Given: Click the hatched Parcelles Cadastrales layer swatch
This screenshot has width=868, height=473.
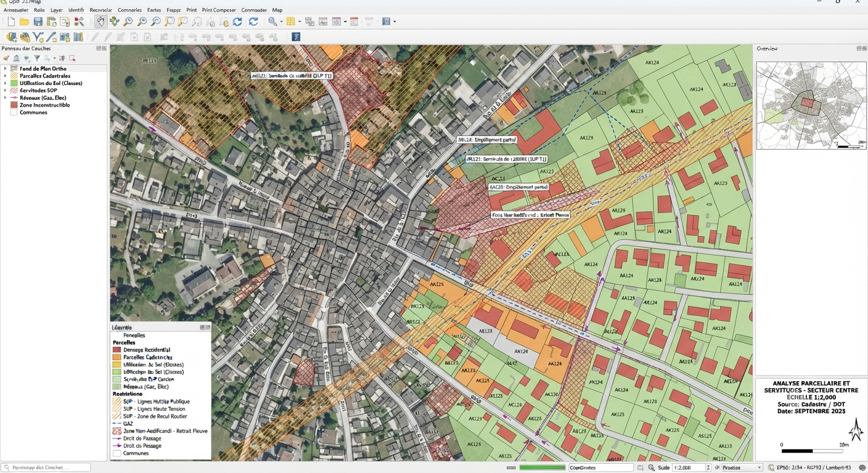Looking at the screenshot, I should 14,76.
